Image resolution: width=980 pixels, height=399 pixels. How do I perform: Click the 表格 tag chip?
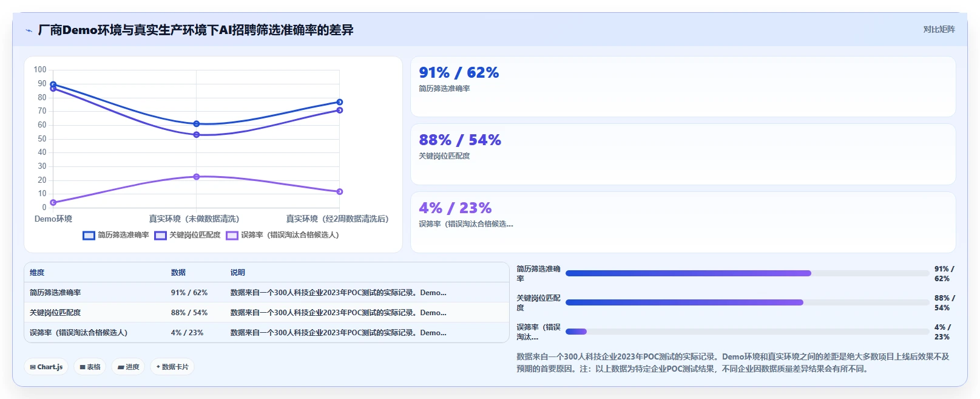90,367
